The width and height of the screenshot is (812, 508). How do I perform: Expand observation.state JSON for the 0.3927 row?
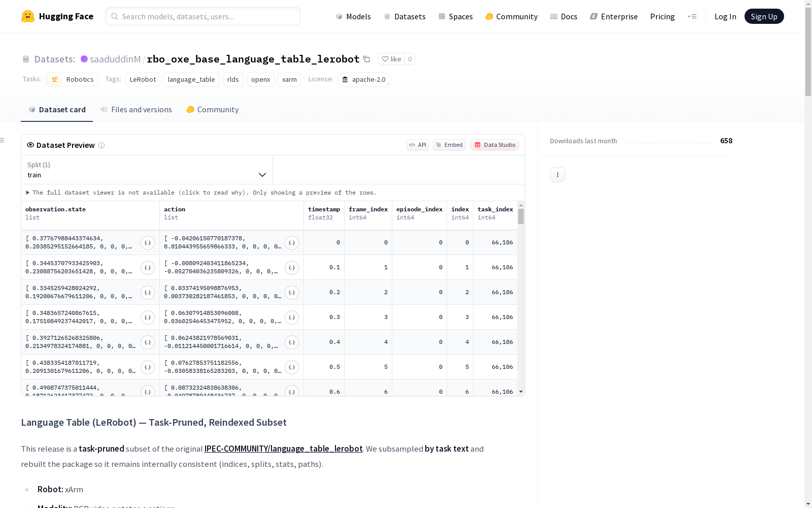tap(148, 342)
